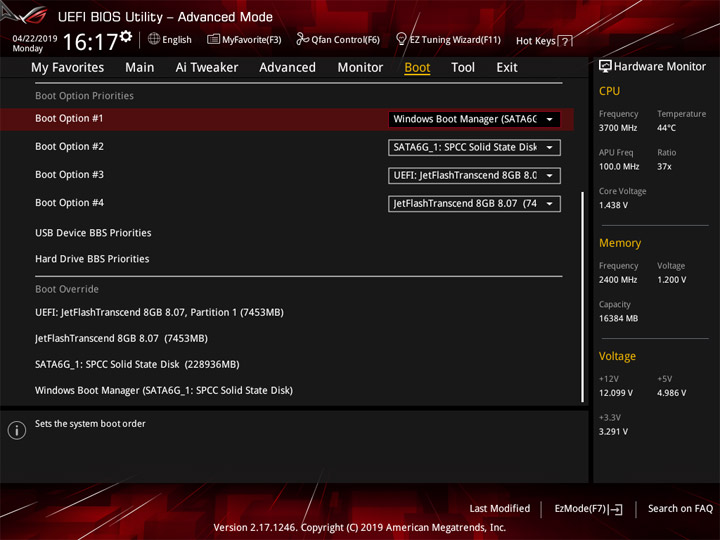Open the Boot Option #3 dropdown
Screen dimensions: 720x540
click(474, 175)
